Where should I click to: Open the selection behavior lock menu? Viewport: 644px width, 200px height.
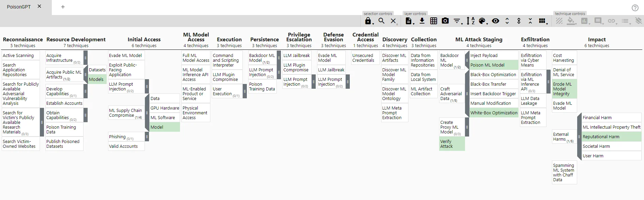pyautogui.click(x=369, y=21)
